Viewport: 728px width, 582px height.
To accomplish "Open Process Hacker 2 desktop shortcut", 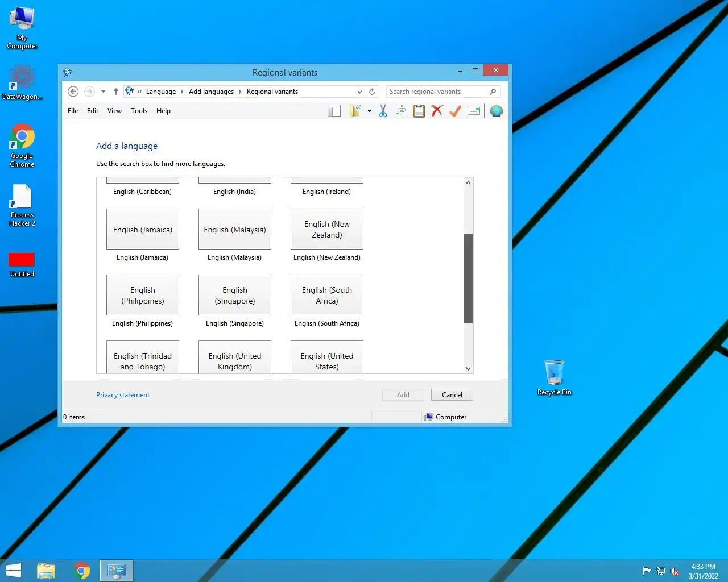I will [x=22, y=205].
